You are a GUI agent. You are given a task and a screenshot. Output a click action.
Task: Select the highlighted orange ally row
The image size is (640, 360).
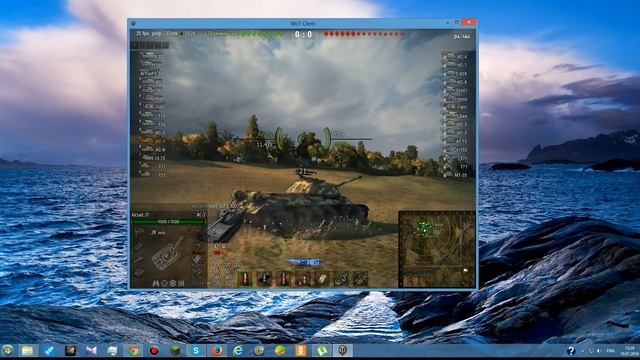click(152, 141)
